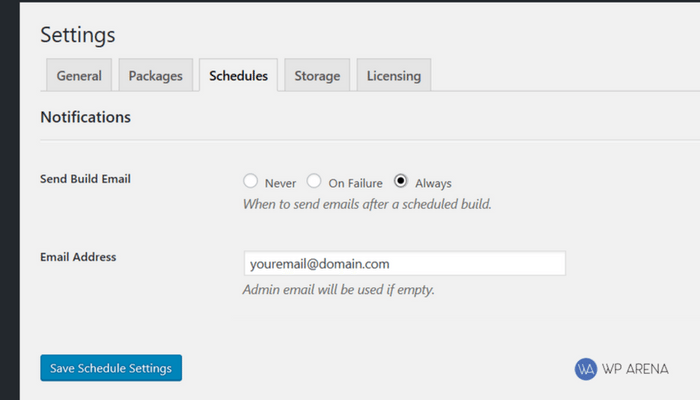This screenshot has width=700, height=400.
Task: Switch to the General tab
Action: [x=79, y=75]
